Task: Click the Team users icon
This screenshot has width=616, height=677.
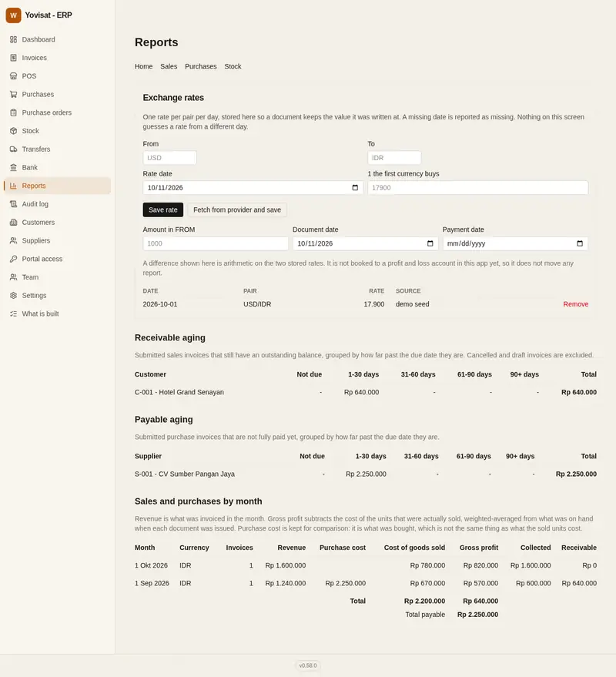Action: click(13, 277)
